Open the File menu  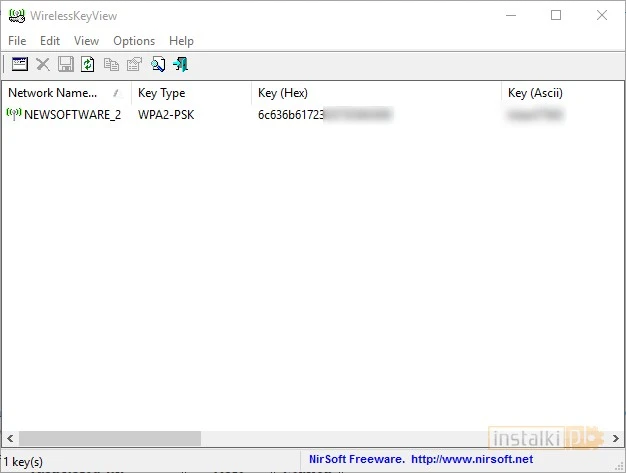point(17,41)
